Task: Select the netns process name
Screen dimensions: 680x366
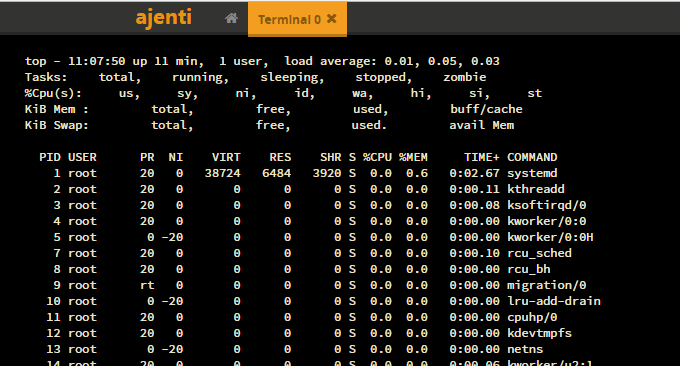Action: 525,350
